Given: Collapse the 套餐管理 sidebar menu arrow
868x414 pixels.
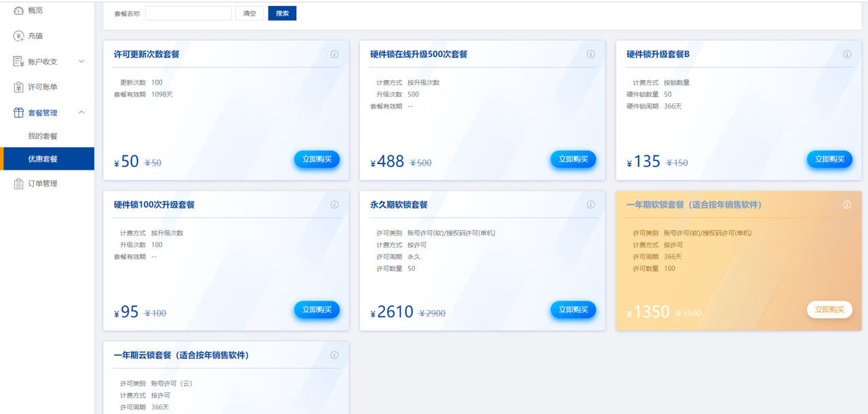Looking at the screenshot, I should [x=81, y=113].
